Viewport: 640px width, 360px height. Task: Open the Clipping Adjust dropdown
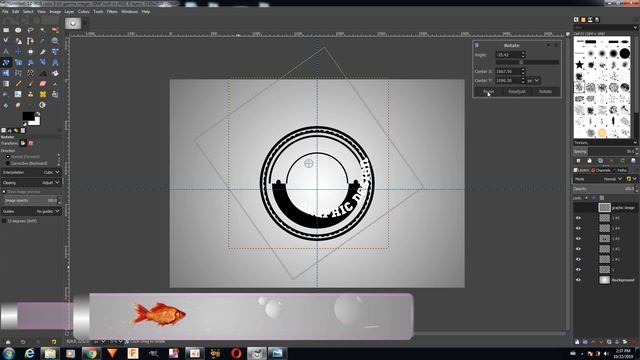coord(31,183)
